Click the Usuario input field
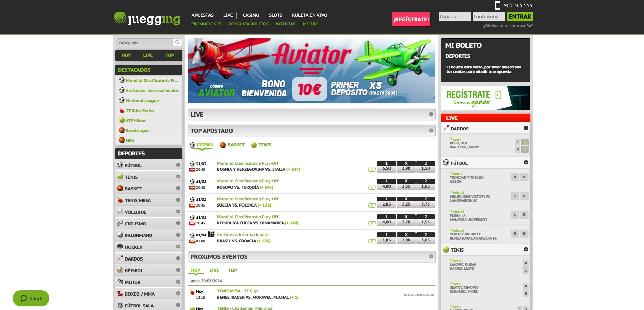The image size is (644, 310). coord(455,16)
